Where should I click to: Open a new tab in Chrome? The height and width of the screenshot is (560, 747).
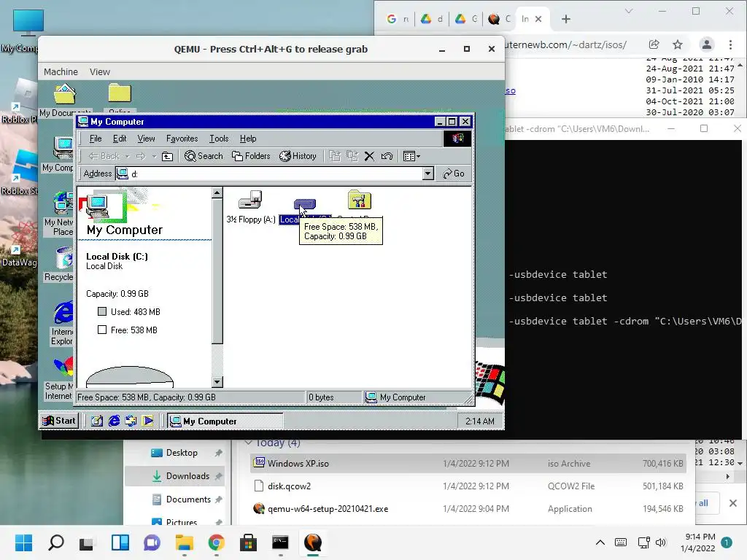tap(565, 19)
